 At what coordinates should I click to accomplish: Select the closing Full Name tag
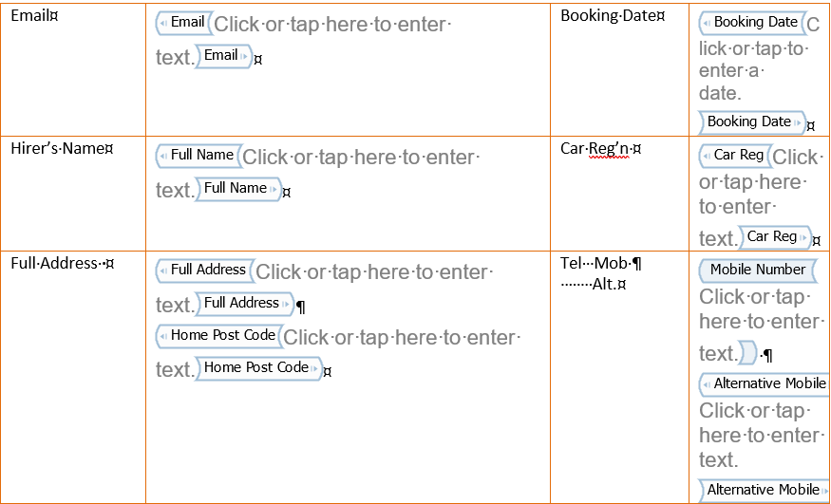238,189
